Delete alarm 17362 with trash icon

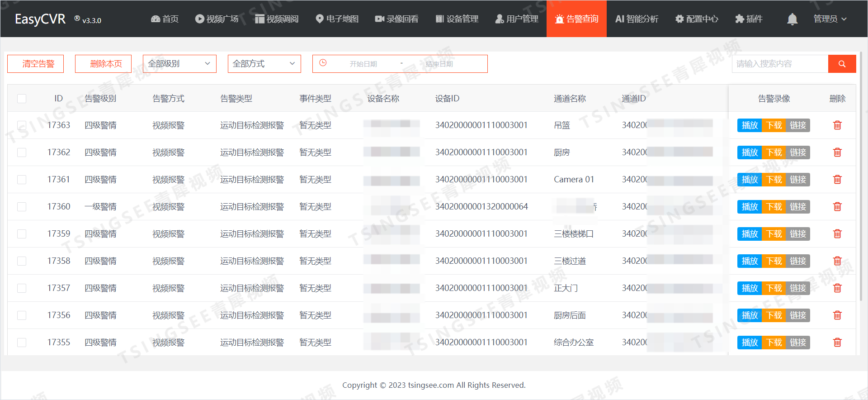pyautogui.click(x=837, y=152)
